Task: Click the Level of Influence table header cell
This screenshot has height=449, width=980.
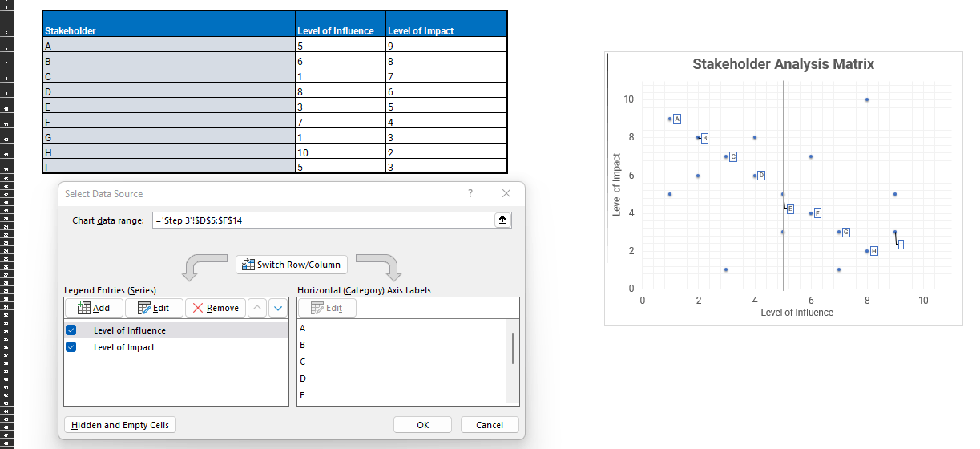Action: tap(341, 24)
